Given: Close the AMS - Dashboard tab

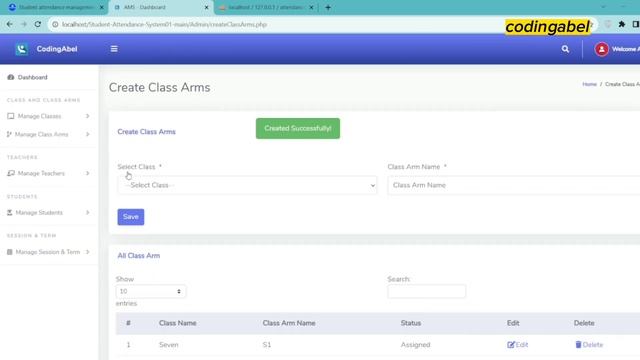Looking at the screenshot, I should point(206,7).
